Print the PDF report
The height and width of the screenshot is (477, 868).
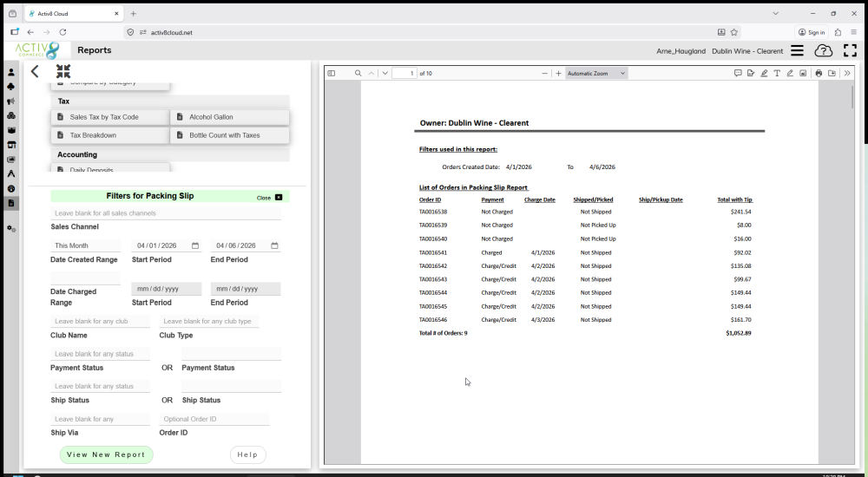(819, 73)
